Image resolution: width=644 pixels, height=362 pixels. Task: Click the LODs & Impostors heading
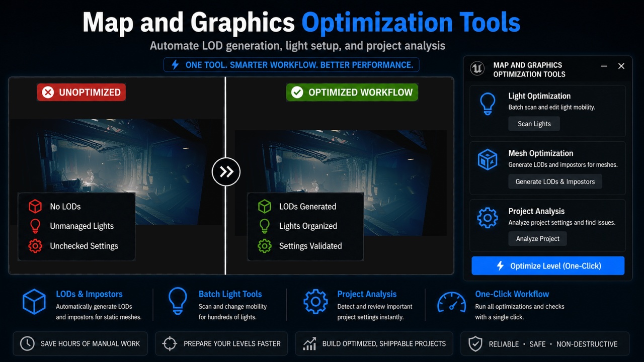pos(89,294)
